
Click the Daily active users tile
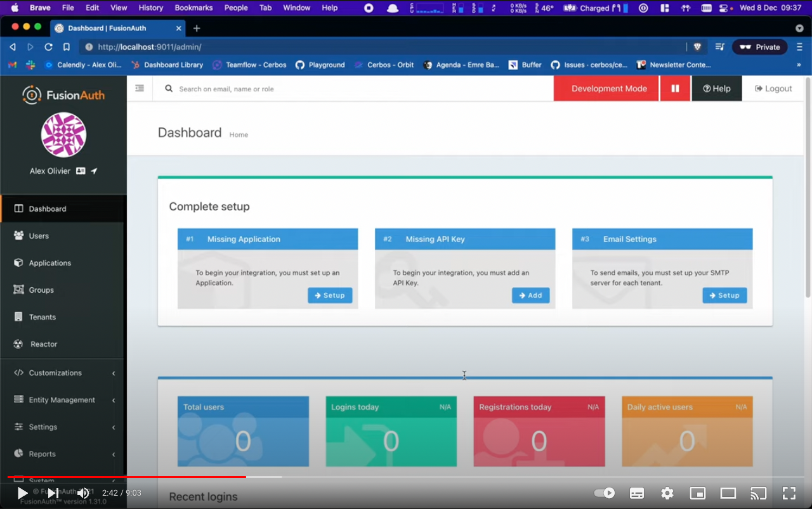(687, 432)
